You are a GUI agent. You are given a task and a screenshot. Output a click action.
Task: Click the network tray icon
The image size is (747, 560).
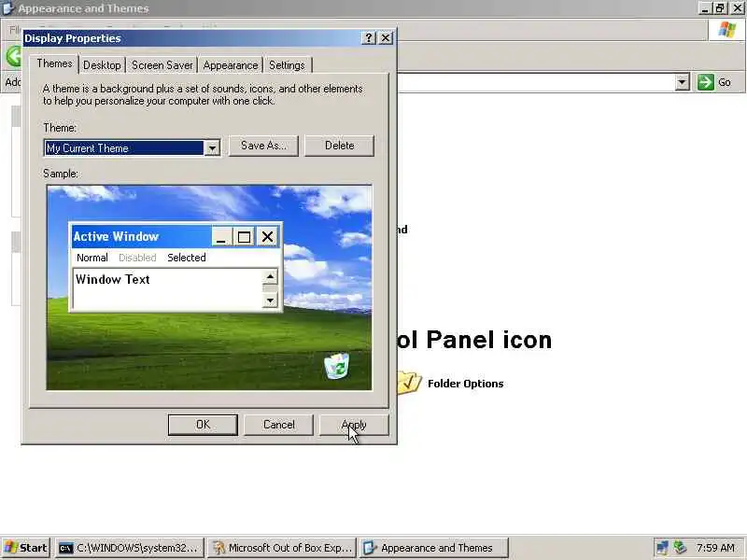point(662,548)
